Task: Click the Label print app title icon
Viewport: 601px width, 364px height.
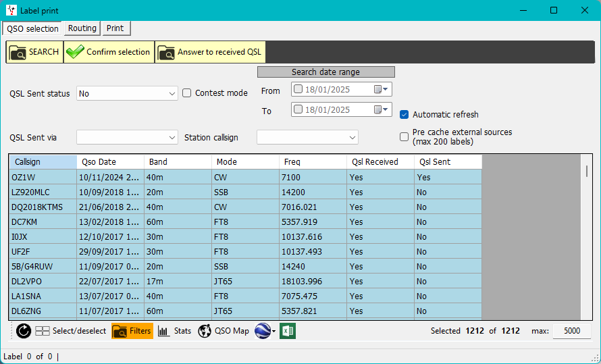Action: 11,10
